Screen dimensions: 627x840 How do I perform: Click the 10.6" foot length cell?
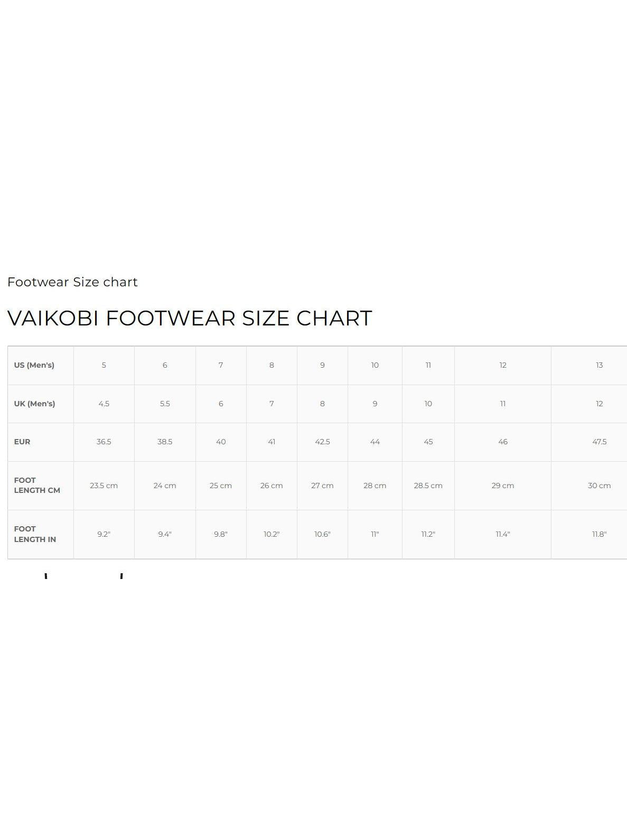322,534
